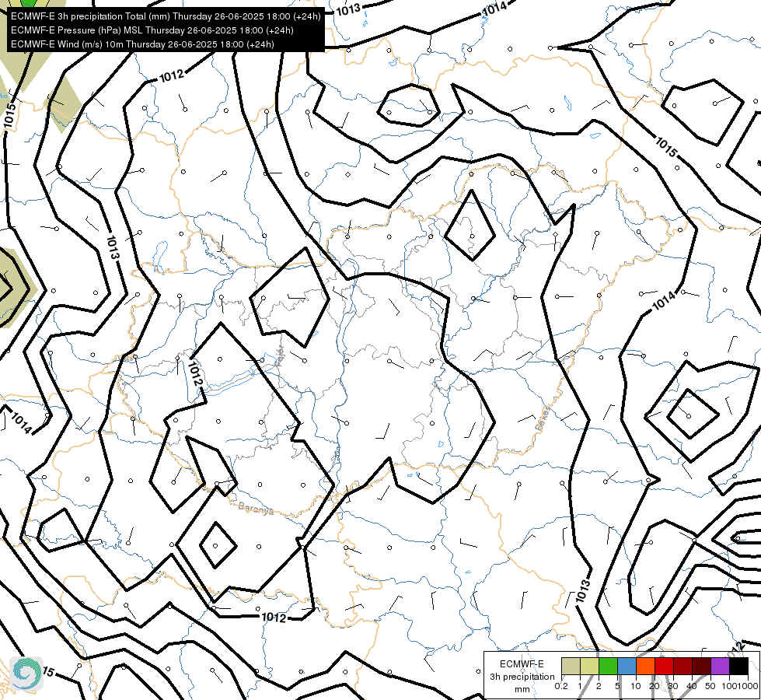Click the 'Fejér' county label on map

point(280,358)
